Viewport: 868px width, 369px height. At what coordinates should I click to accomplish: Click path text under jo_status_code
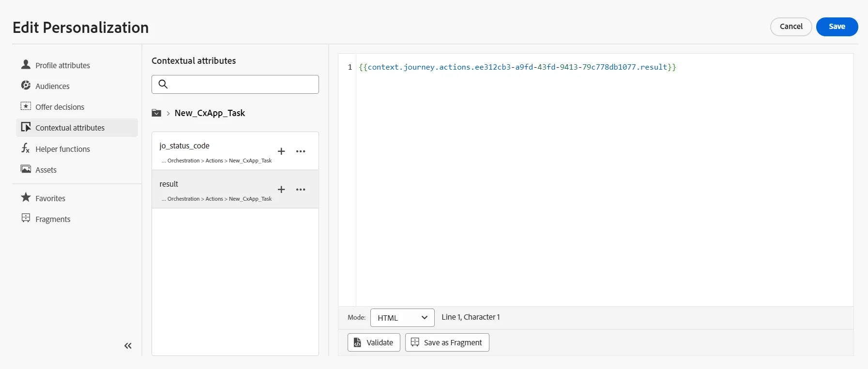tap(216, 161)
